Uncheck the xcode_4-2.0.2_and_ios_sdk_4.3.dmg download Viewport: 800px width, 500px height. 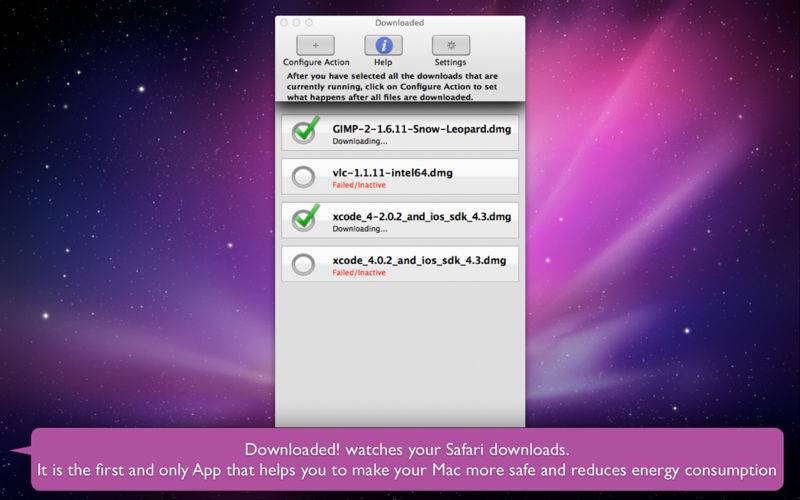point(305,219)
